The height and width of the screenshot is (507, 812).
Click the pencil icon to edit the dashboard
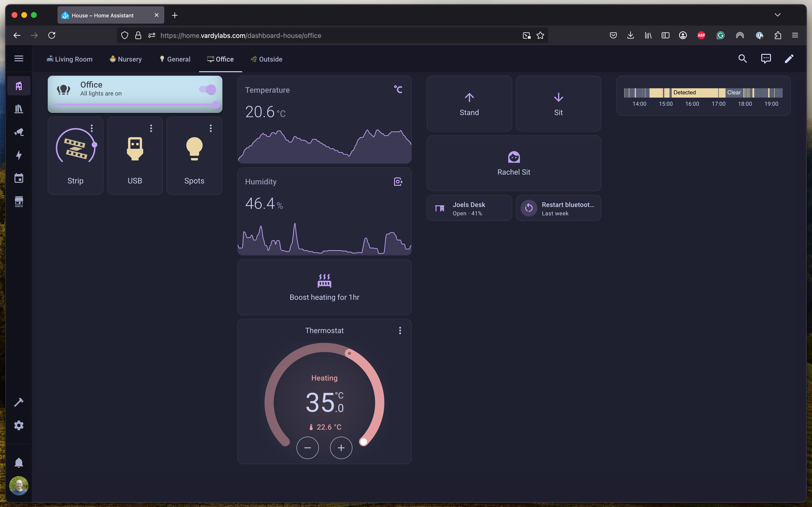coord(789,59)
